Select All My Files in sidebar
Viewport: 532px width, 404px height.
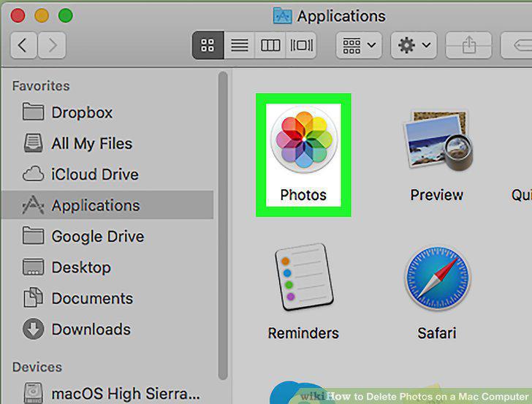pyautogui.click(x=107, y=143)
